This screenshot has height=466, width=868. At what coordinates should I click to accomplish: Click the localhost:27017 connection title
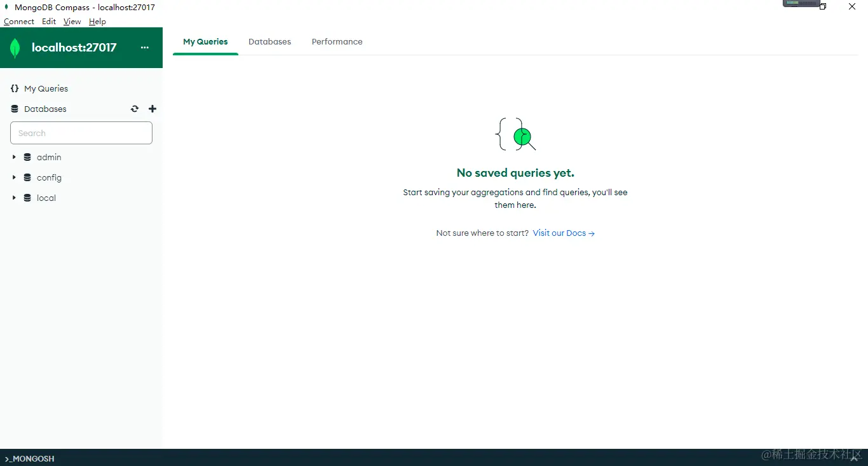74,48
